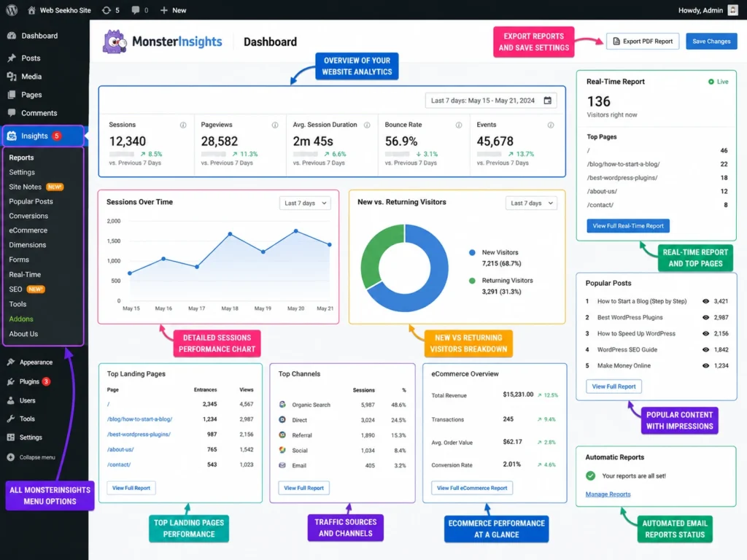
Task: Click the Sessions info icon
Action: pyautogui.click(x=183, y=125)
